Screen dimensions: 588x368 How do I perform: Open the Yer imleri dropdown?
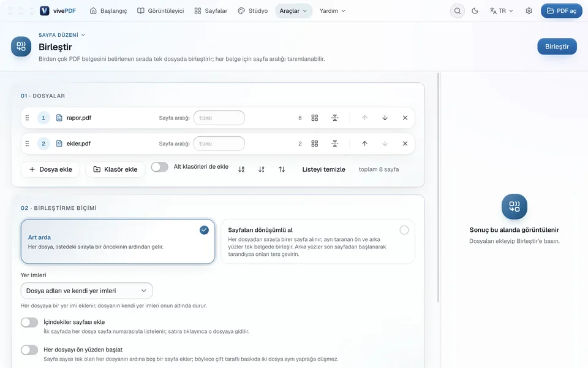tap(86, 291)
